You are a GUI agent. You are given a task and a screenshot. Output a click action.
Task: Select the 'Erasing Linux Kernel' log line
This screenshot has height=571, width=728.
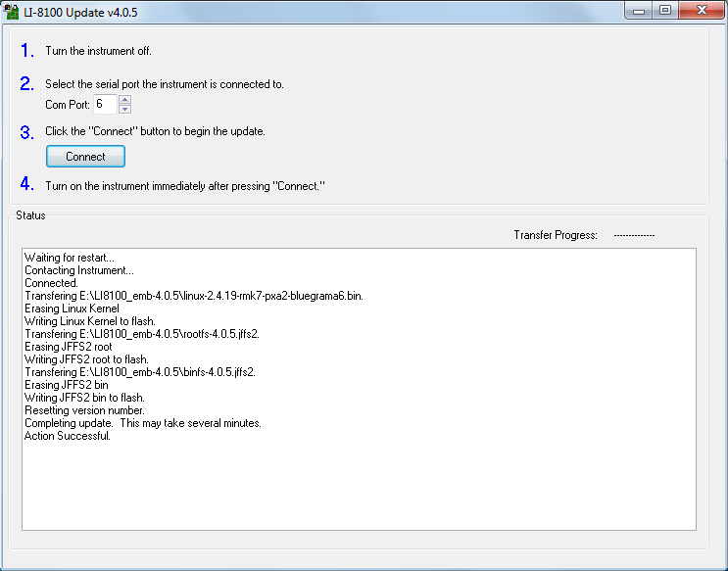tap(72, 309)
